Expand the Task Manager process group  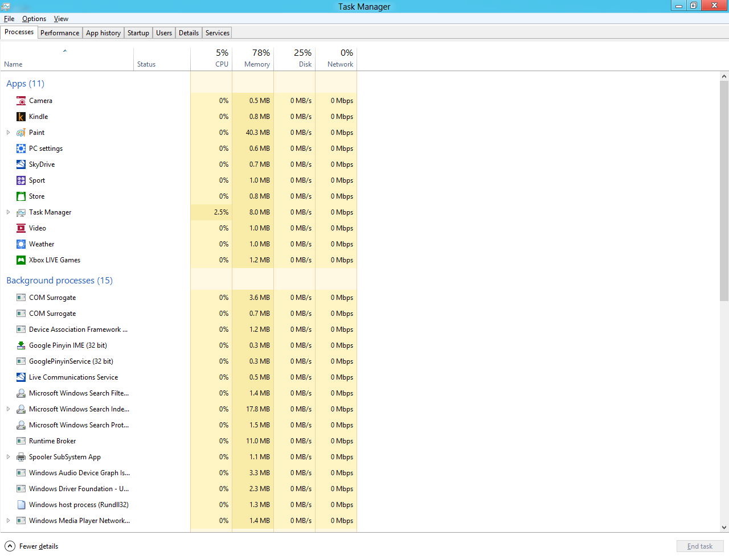coord(8,212)
